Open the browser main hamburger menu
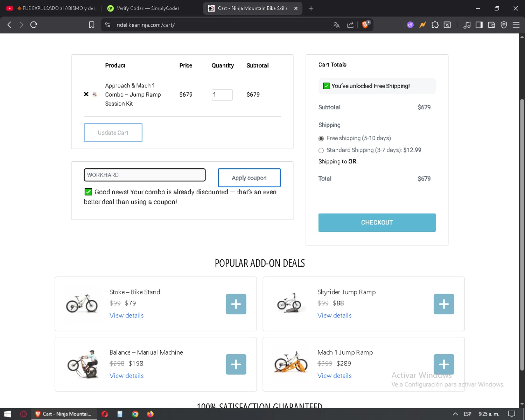Image resolution: width=525 pixels, height=420 pixels. click(x=516, y=25)
